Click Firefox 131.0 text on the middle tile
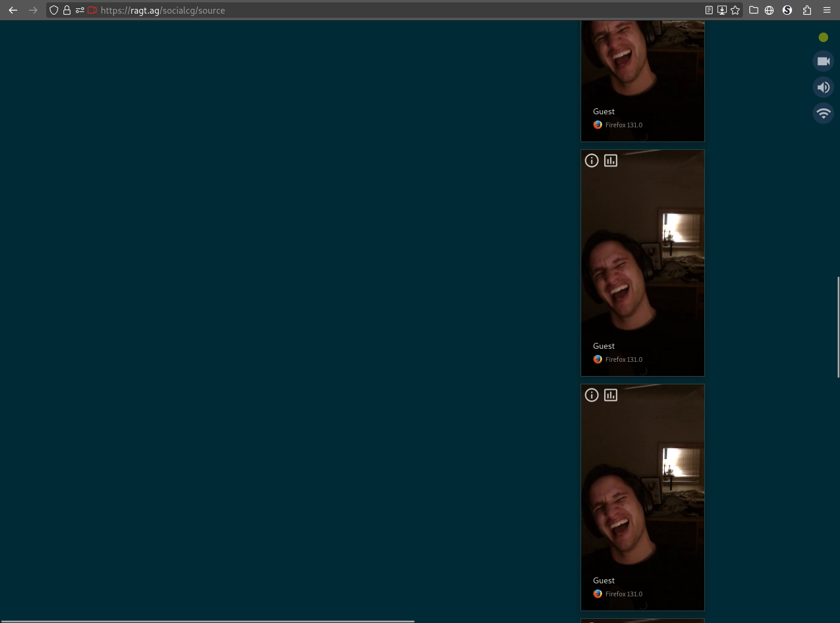 (x=624, y=359)
